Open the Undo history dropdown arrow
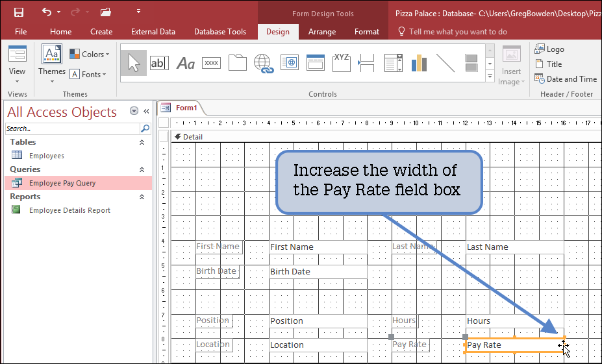Image resolution: width=602 pixels, height=364 pixels. click(x=58, y=12)
